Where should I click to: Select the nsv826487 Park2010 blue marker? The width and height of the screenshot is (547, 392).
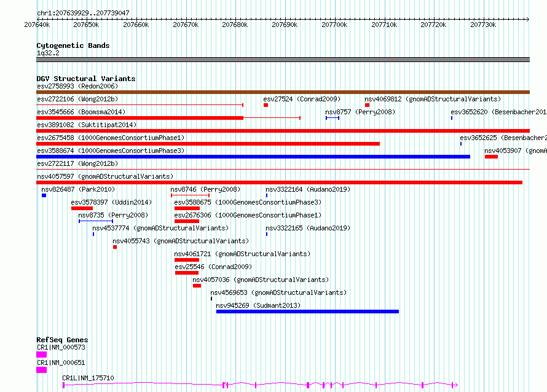tap(44, 195)
